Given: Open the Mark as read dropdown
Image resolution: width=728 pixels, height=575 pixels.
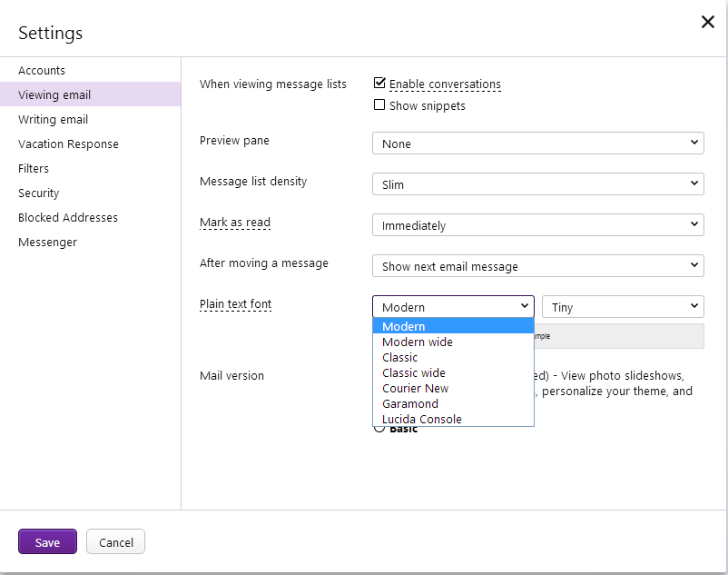Looking at the screenshot, I should click(x=537, y=225).
